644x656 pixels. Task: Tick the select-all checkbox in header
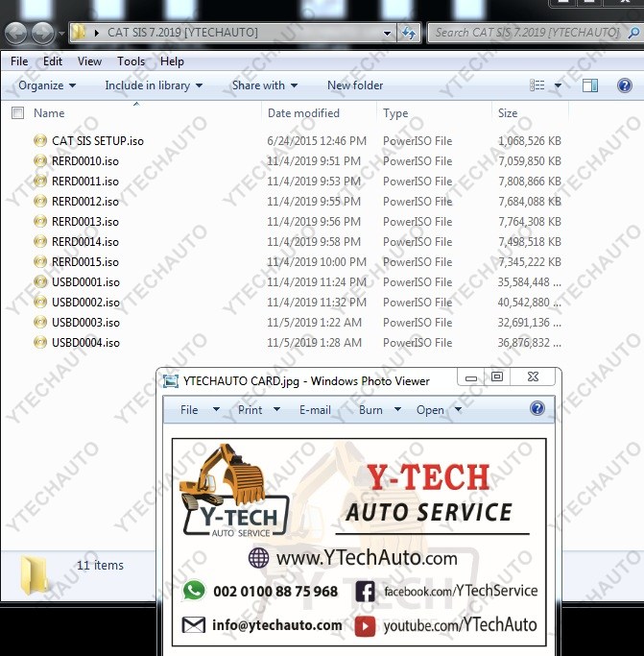click(17, 113)
